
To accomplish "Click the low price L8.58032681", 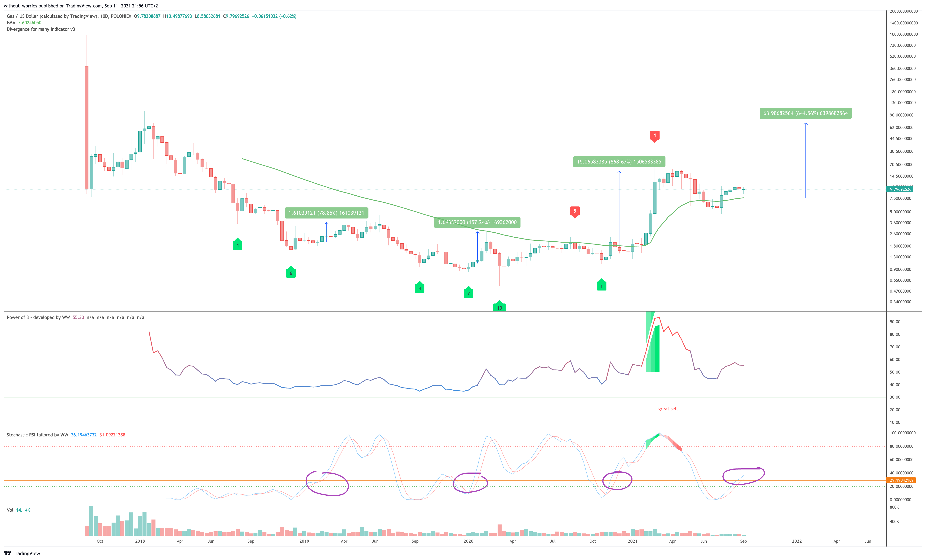I will 207,16.
